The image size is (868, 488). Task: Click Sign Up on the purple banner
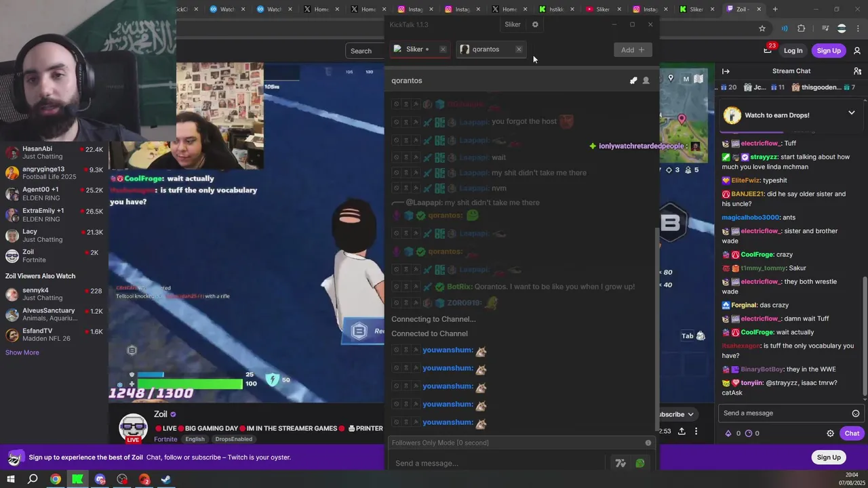pos(829,457)
